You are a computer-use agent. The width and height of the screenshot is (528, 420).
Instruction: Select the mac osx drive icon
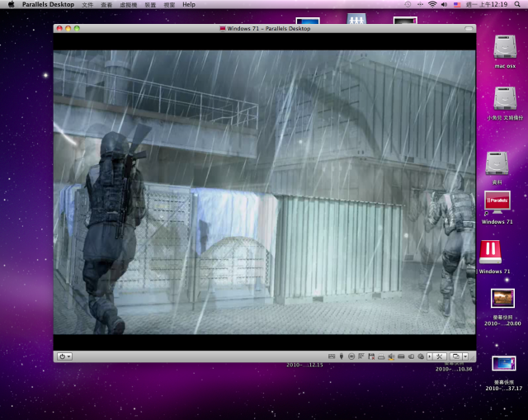click(x=505, y=47)
